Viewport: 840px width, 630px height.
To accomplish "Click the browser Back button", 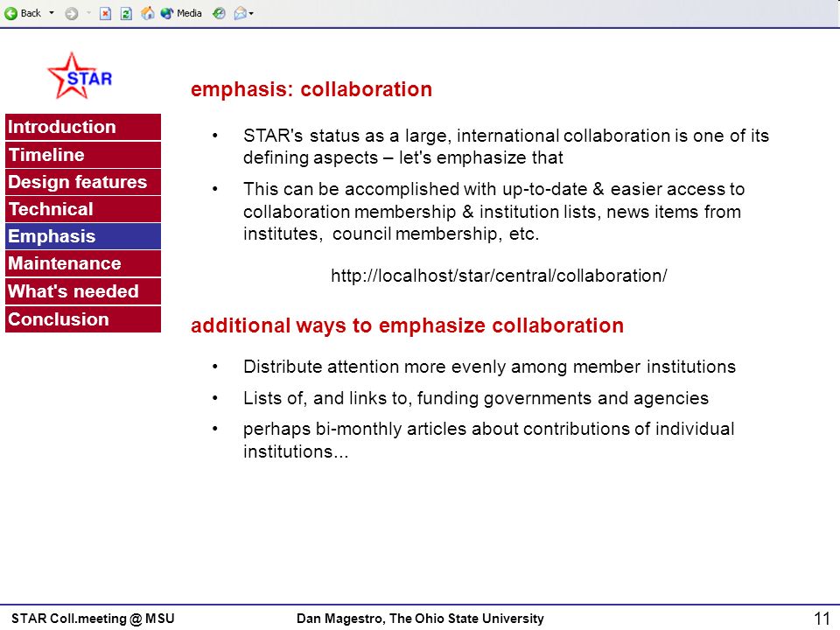I will pos(23,13).
